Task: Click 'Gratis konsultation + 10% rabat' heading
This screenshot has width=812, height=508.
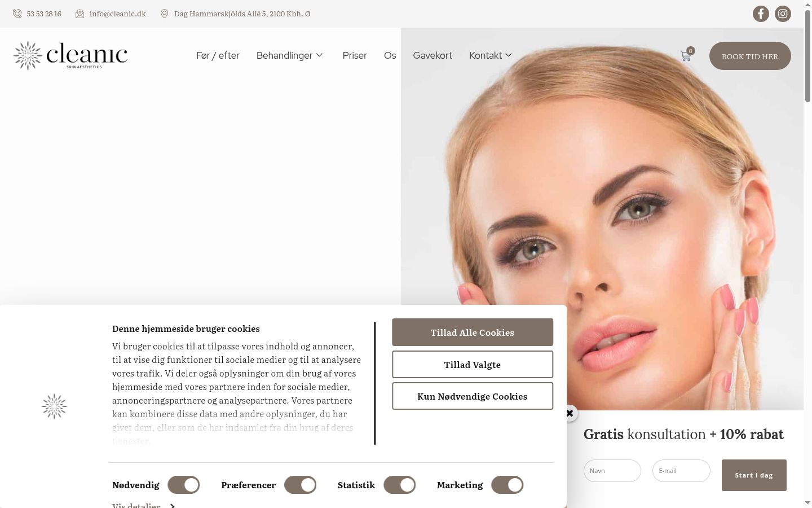Action: pyautogui.click(x=683, y=434)
